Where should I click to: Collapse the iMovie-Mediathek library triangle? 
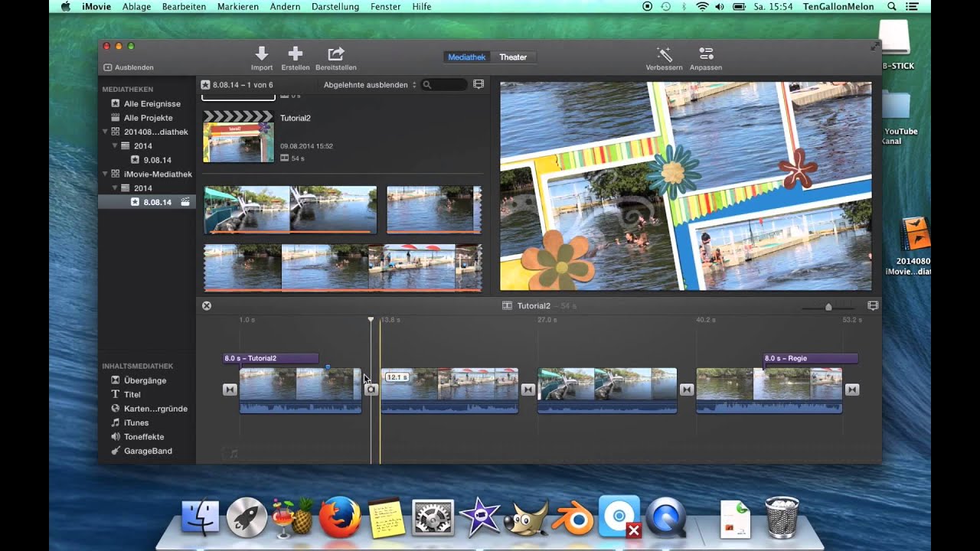(x=106, y=174)
